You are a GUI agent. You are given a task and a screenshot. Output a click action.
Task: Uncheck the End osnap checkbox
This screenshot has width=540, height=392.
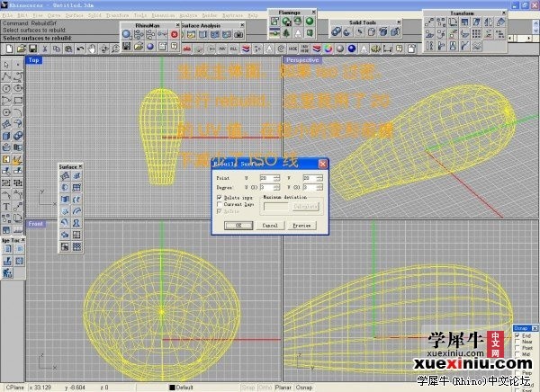(x=517, y=335)
